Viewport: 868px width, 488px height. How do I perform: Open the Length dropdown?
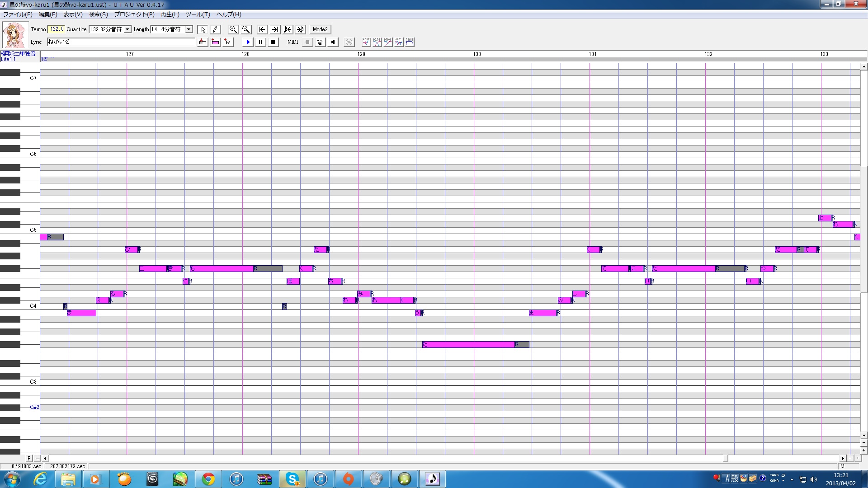[x=189, y=29]
